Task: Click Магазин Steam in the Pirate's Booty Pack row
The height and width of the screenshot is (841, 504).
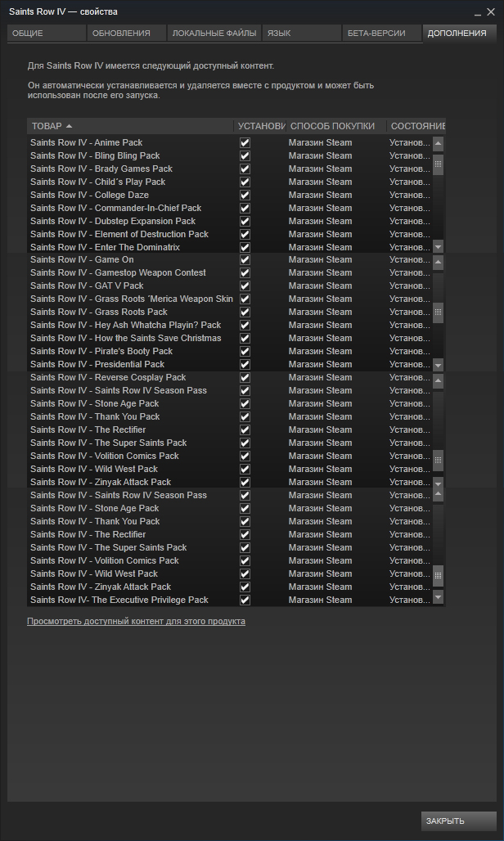Action: (320, 351)
